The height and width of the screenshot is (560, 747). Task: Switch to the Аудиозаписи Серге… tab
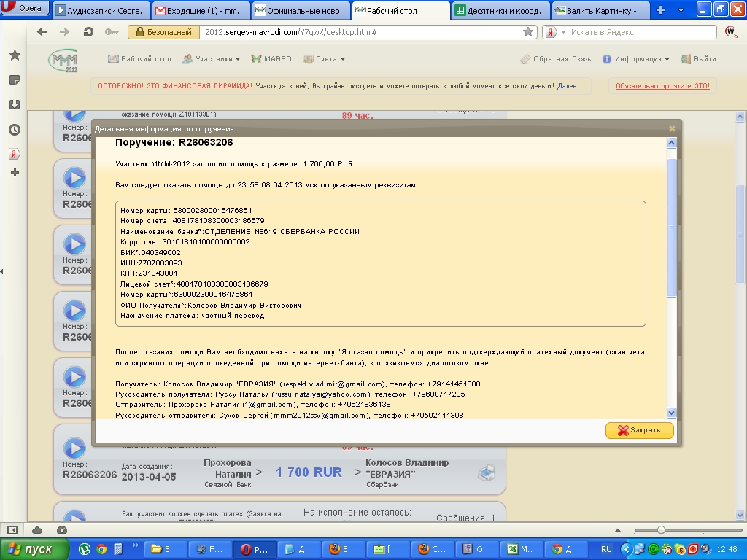pos(101,10)
